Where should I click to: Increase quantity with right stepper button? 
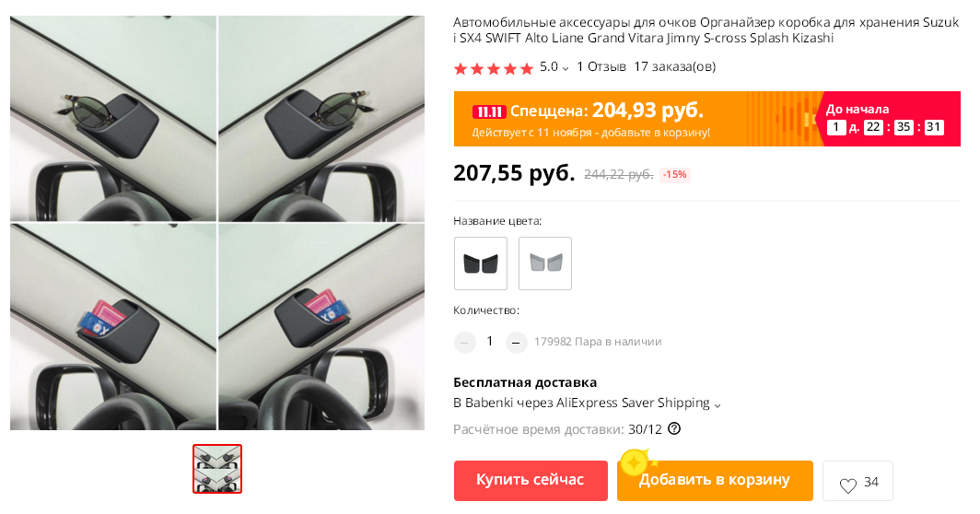[516, 342]
